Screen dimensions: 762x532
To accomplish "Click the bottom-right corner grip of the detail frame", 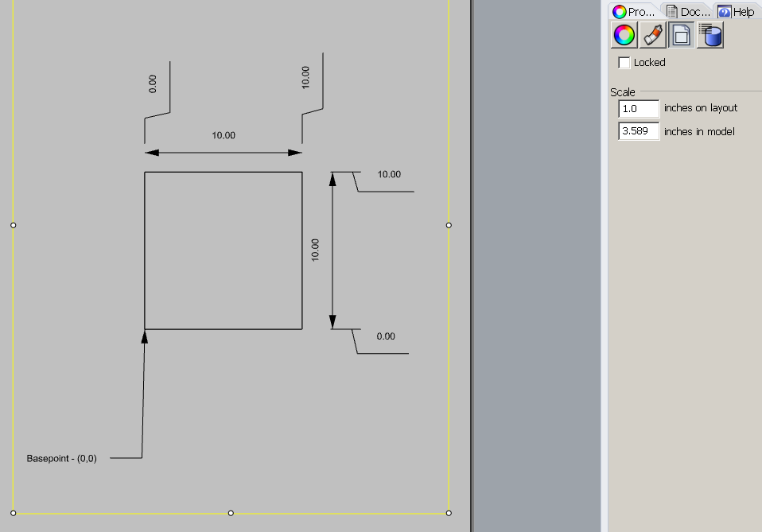I will tap(449, 513).
